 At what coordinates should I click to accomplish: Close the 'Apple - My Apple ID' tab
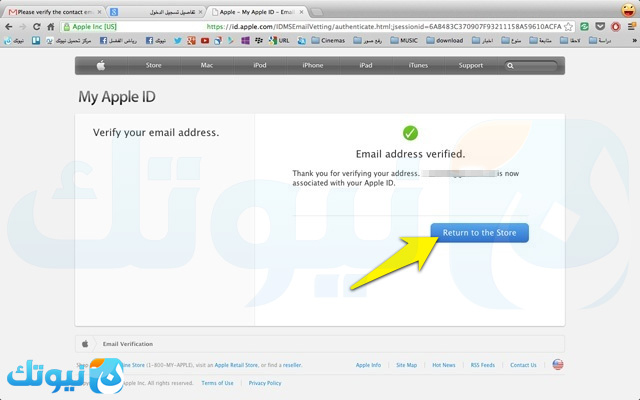tap(302, 12)
